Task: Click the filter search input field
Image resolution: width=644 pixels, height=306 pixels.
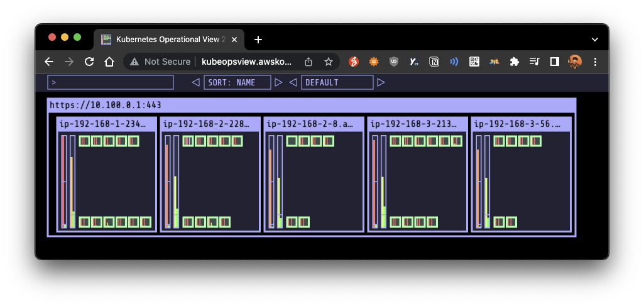Action: pos(111,82)
